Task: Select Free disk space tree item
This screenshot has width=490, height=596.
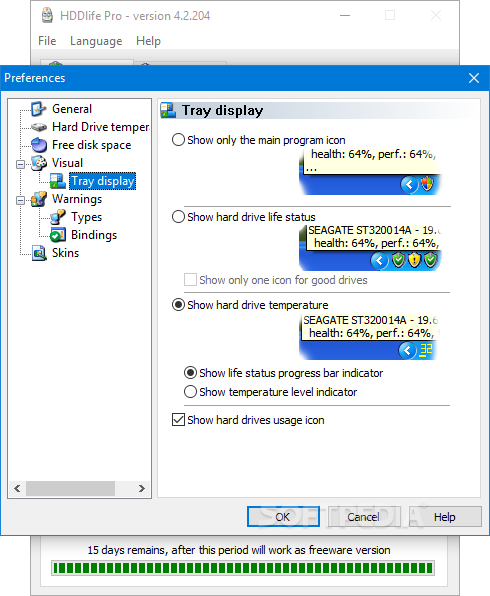Action: click(x=92, y=145)
